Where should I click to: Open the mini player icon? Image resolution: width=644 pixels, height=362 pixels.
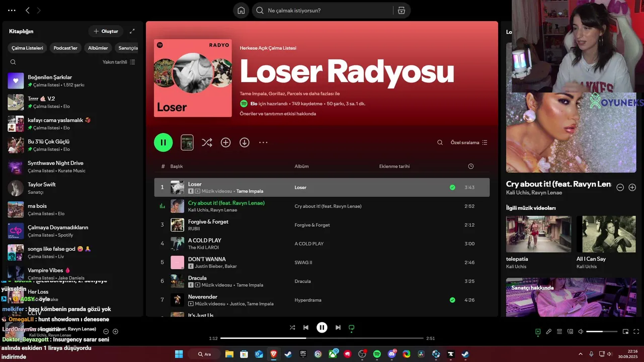pyautogui.click(x=626, y=332)
